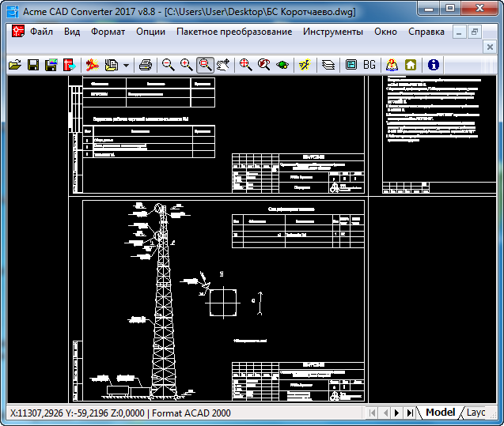This screenshot has width=504, height=426.
Task: Toggle the active Zoom Window tool
Action: pos(205,65)
